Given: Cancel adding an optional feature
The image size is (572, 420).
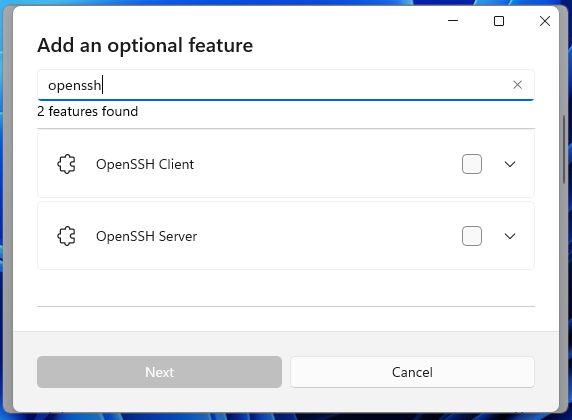Looking at the screenshot, I should [x=412, y=372].
